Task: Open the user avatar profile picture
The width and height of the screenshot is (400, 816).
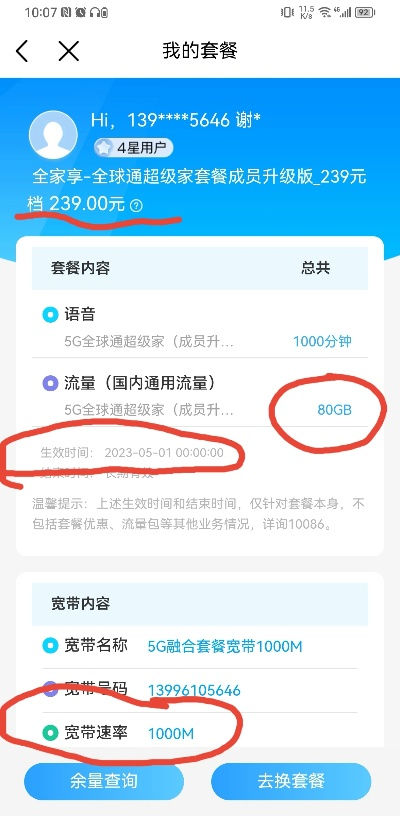Action: (53, 134)
